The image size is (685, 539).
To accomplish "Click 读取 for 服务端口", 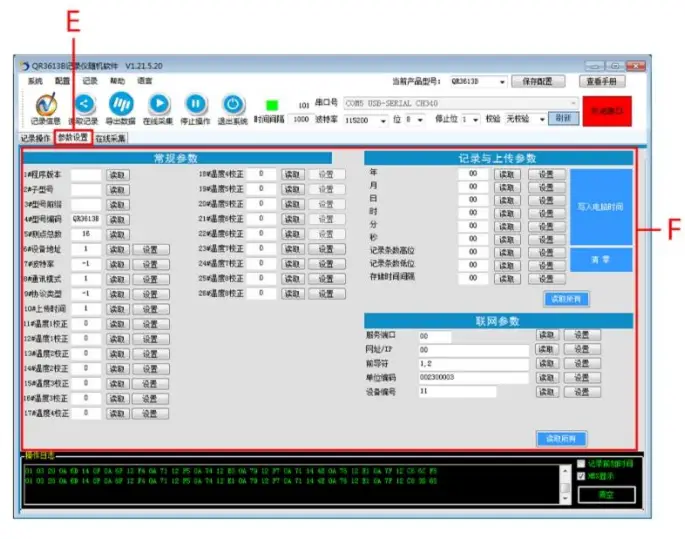I will tap(547, 335).
